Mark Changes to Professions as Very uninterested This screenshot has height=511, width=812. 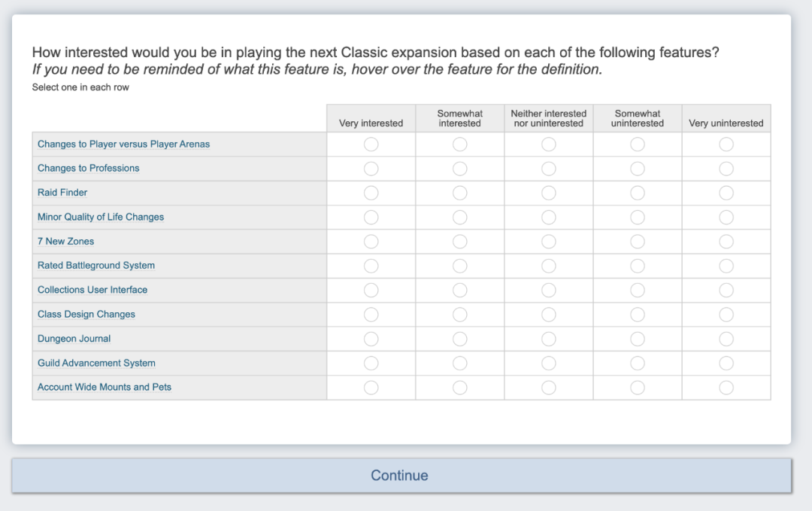click(x=726, y=169)
